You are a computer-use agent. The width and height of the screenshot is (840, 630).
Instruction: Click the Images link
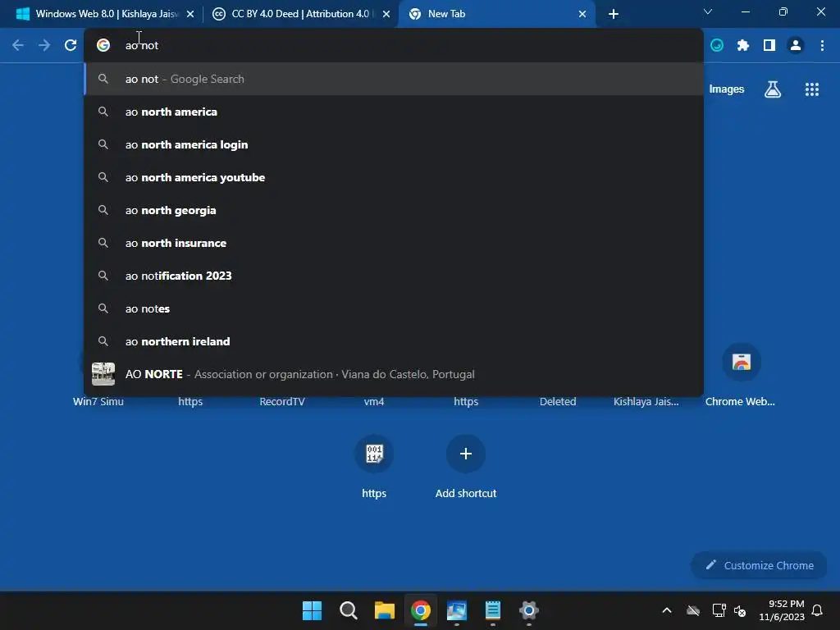[x=727, y=89]
